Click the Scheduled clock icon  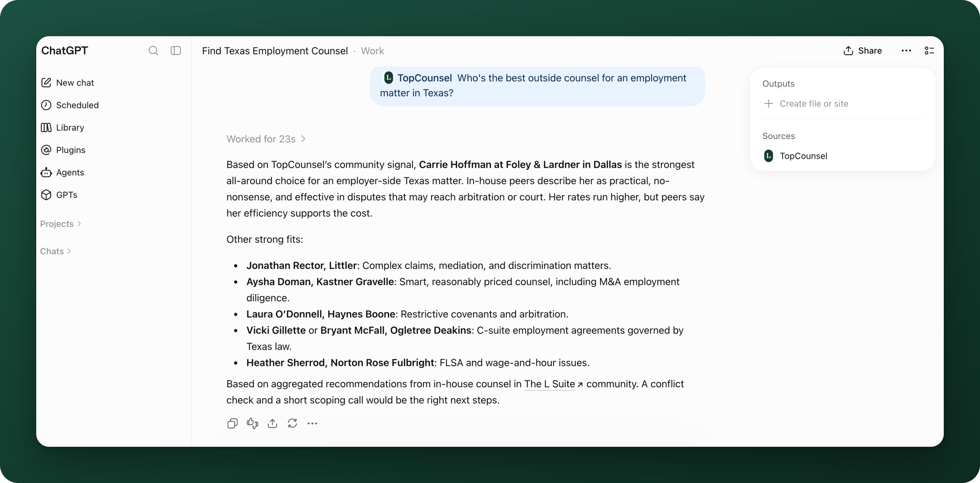(46, 105)
